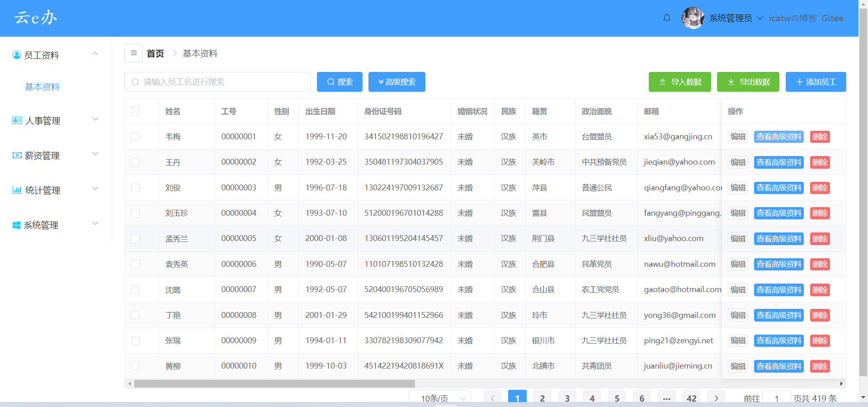
Task: Click the 员工资料 user icon in sidebar
Action: coord(17,55)
